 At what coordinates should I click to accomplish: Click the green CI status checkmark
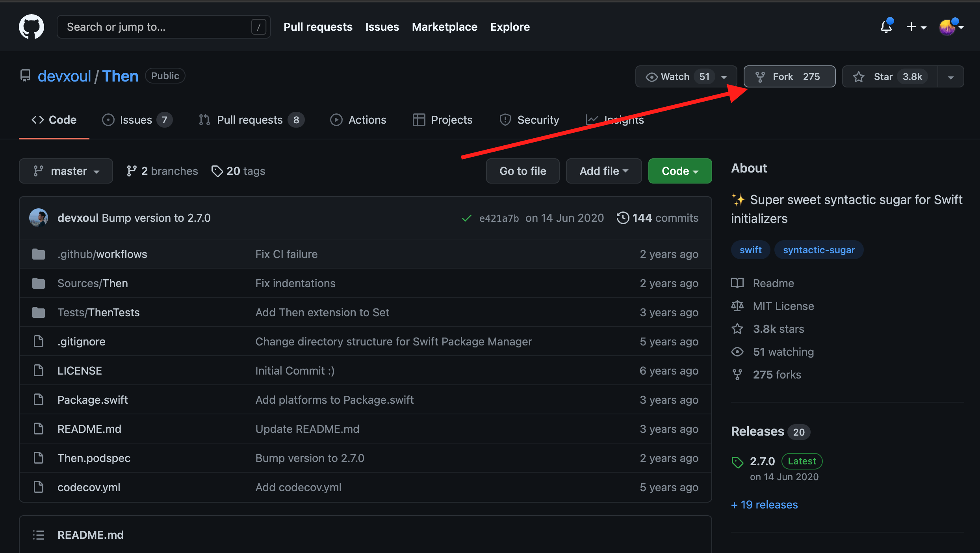[x=466, y=218]
